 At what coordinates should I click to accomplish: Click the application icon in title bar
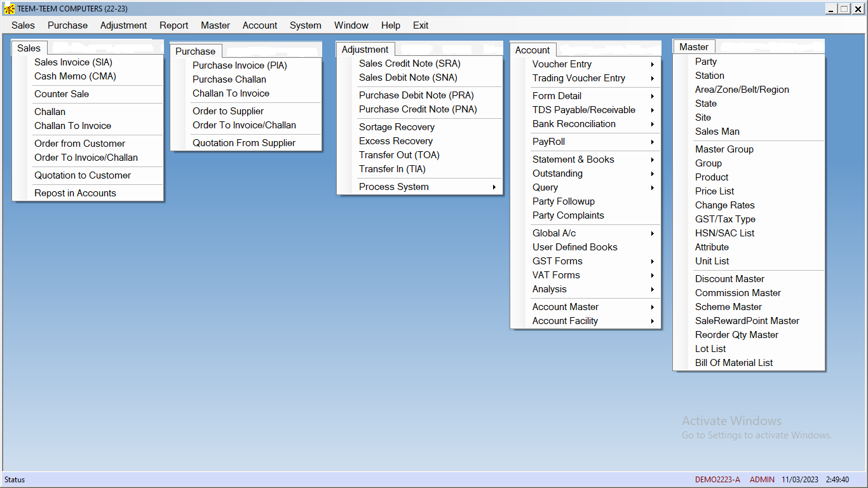10,9
